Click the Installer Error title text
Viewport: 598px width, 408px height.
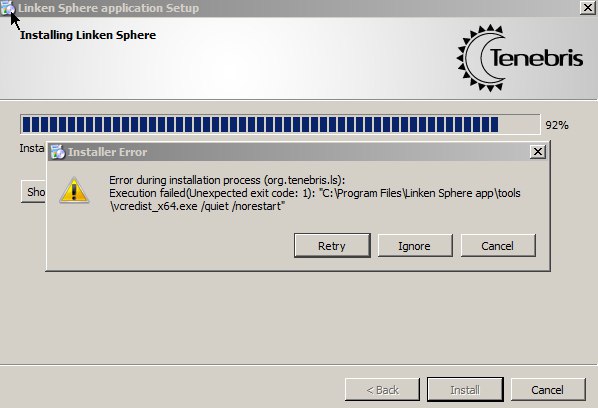pos(108,152)
